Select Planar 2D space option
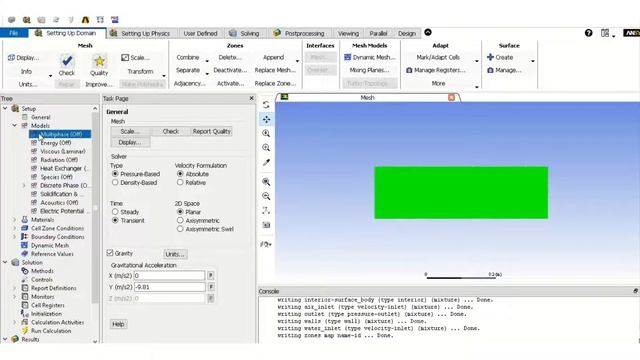Image resolution: width=640 pixels, height=360 pixels. pyautogui.click(x=180, y=212)
